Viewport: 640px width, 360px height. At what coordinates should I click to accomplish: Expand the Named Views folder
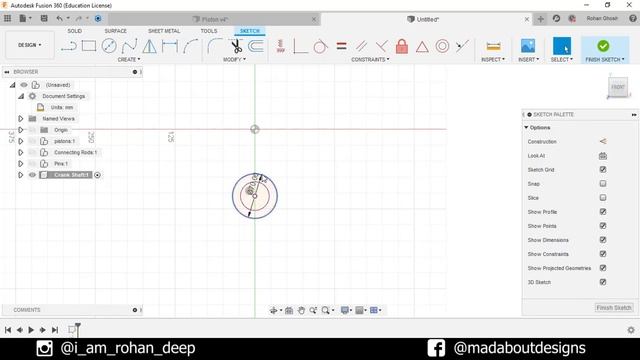click(x=20, y=118)
